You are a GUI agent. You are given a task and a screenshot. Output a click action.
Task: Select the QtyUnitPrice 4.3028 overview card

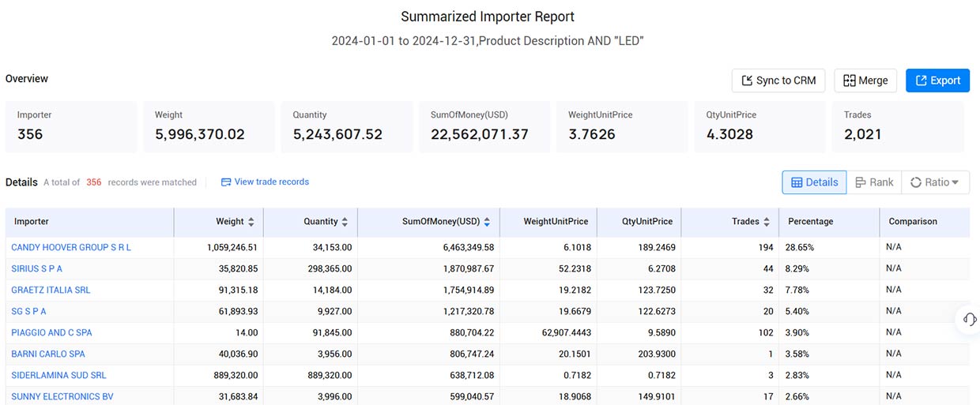click(x=760, y=126)
